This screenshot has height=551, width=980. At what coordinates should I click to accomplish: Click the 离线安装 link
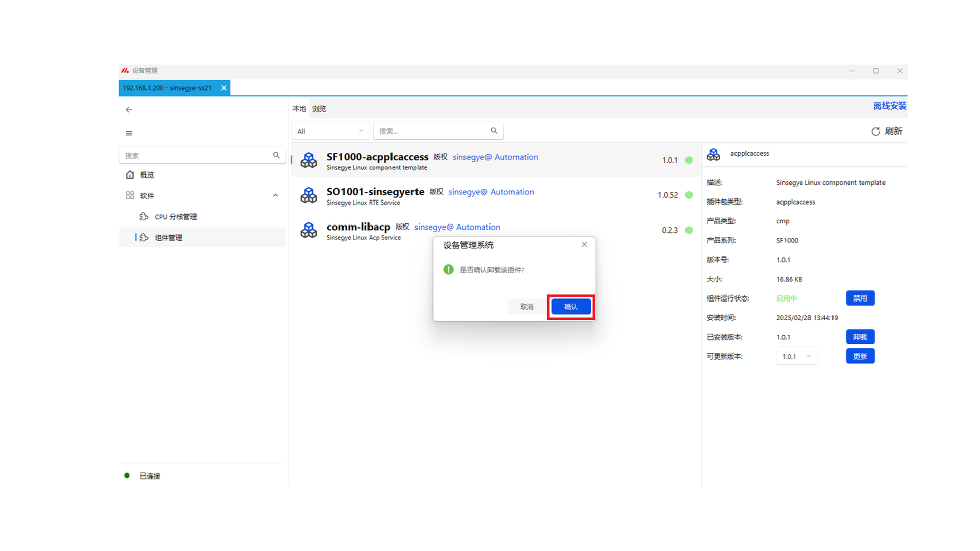point(889,106)
